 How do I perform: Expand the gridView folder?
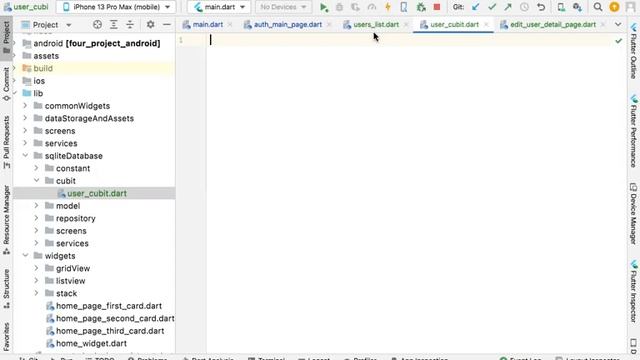(x=37, y=268)
